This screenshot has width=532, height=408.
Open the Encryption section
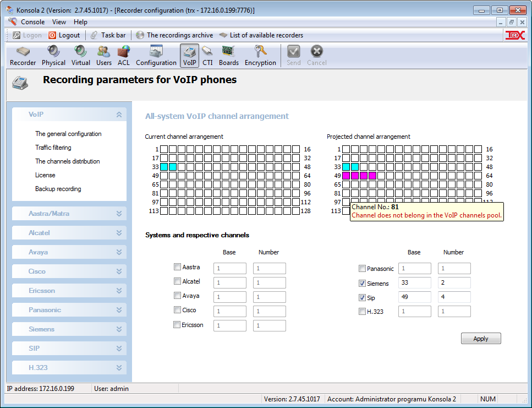260,56
